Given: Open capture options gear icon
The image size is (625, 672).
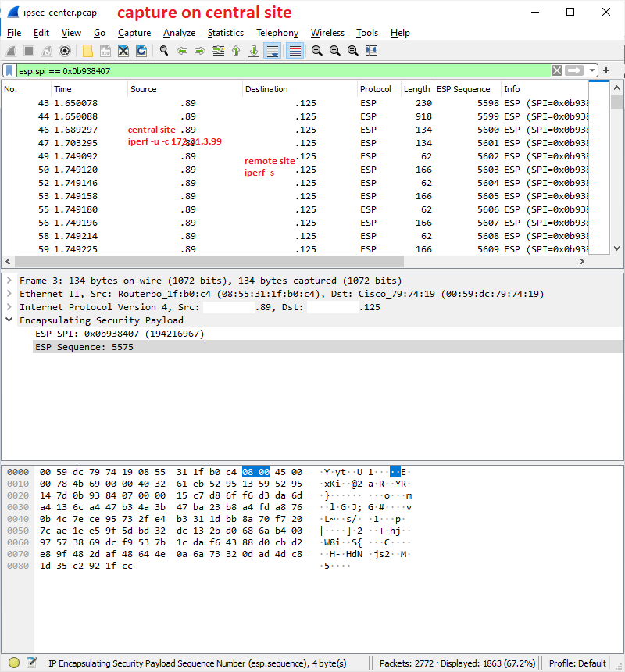Looking at the screenshot, I should [65, 51].
